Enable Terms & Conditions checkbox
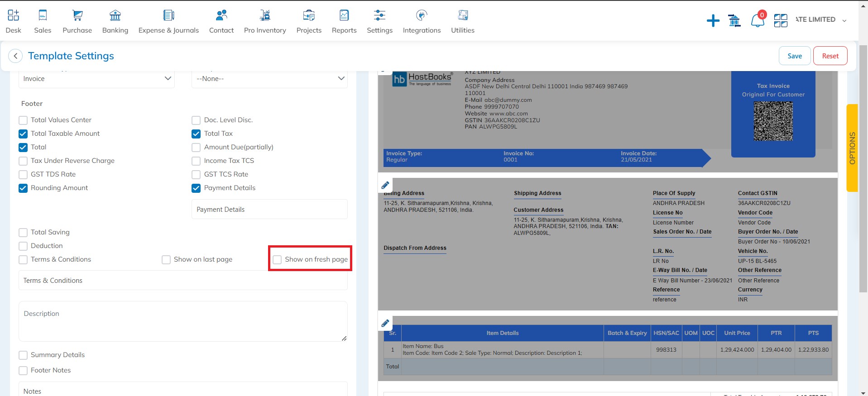The height and width of the screenshot is (396, 868). pyautogui.click(x=23, y=260)
